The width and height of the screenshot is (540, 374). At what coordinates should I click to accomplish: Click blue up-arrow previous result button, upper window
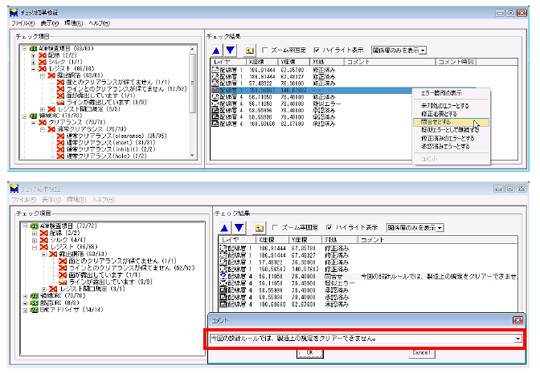pyautogui.click(x=216, y=51)
